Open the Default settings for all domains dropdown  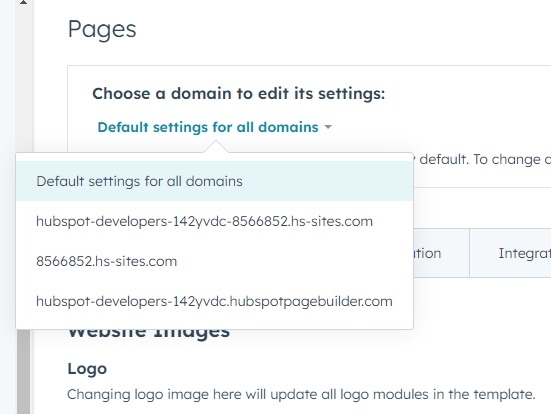click(x=214, y=127)
